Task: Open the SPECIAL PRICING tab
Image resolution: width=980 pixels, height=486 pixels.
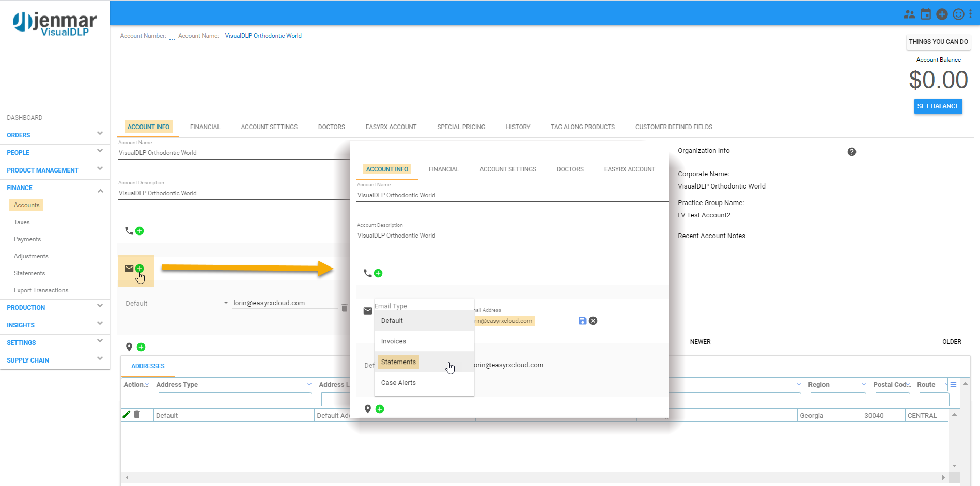Action: (x=461, y=127)
